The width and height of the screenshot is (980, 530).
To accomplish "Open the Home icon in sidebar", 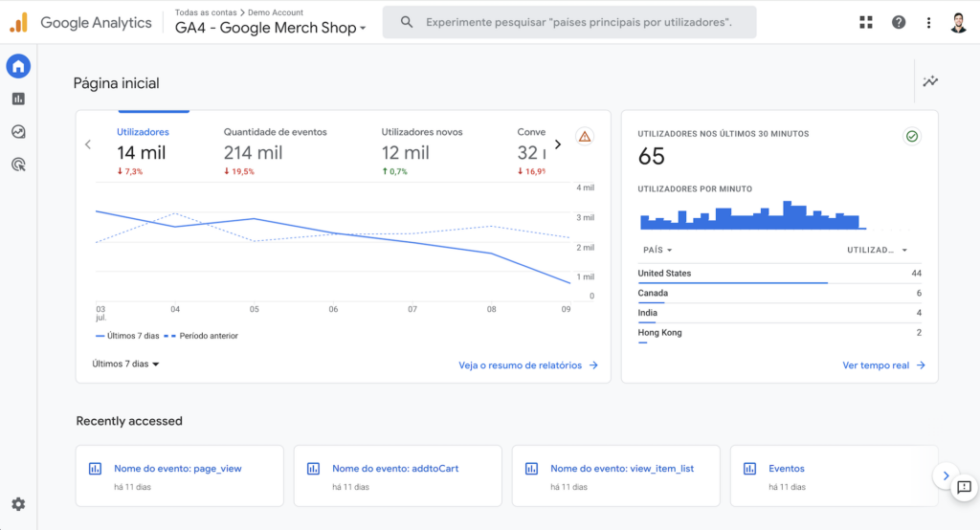I will (x=18, y=66).
